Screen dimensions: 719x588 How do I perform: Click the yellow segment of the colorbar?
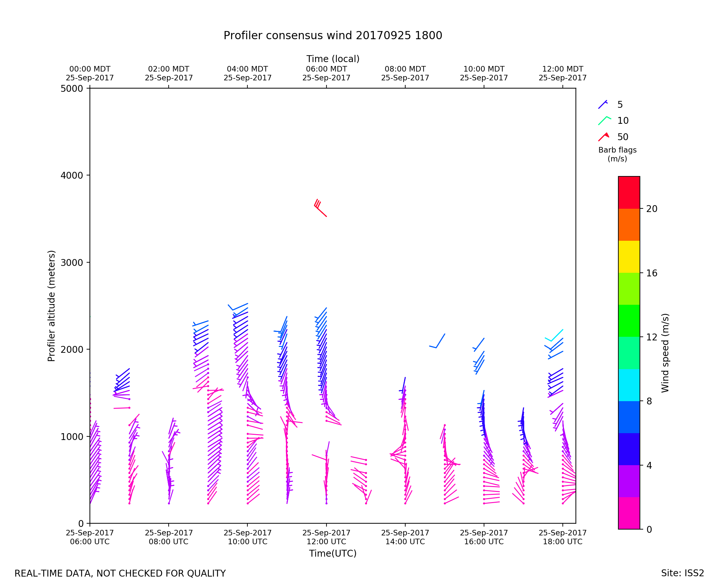[629, 257]
